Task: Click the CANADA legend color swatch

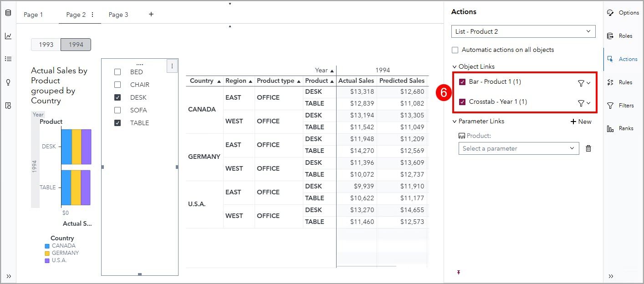Action: click(47, 246)
